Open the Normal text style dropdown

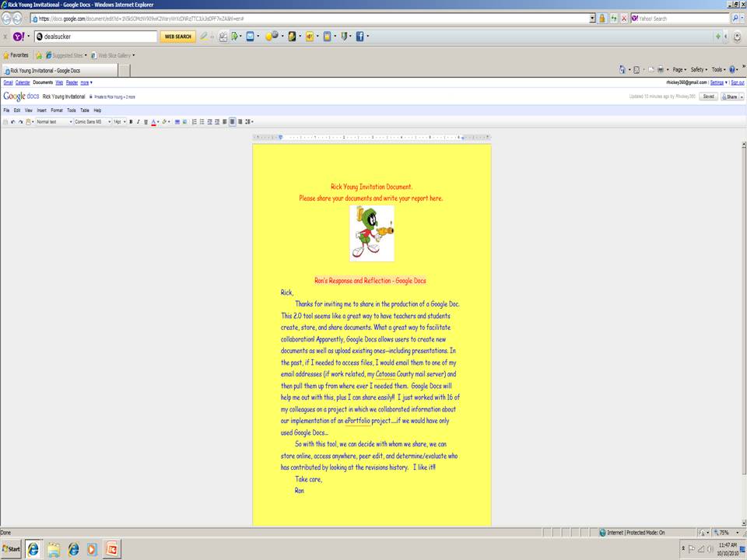click(x=54, y=122)
